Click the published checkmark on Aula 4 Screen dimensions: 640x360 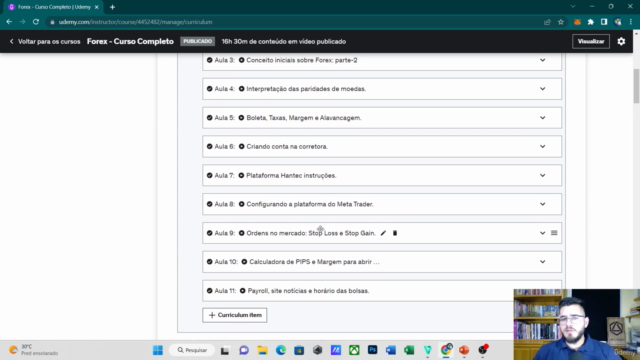tap(209, 89)
